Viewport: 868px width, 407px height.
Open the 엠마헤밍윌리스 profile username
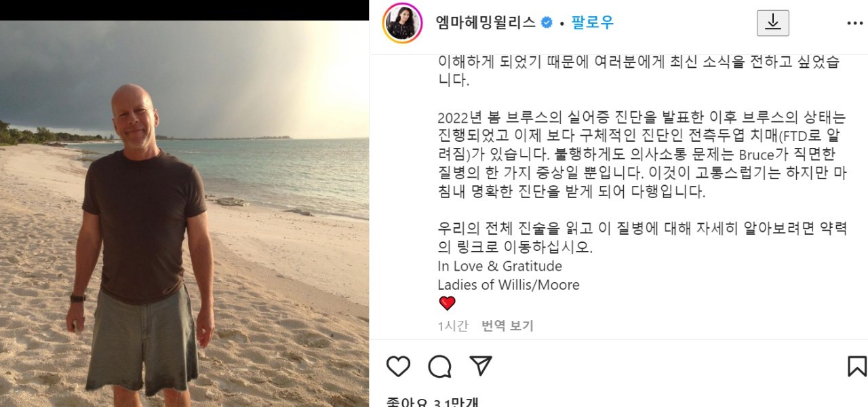click(486, 22)
